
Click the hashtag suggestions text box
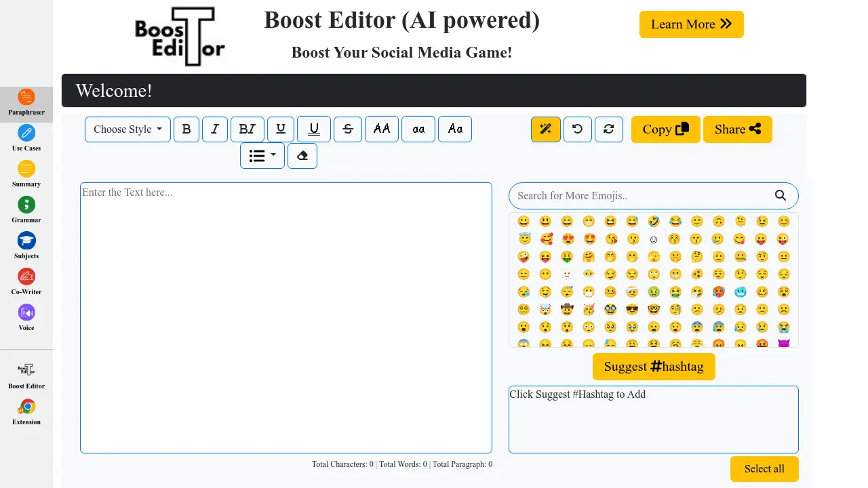654,420
